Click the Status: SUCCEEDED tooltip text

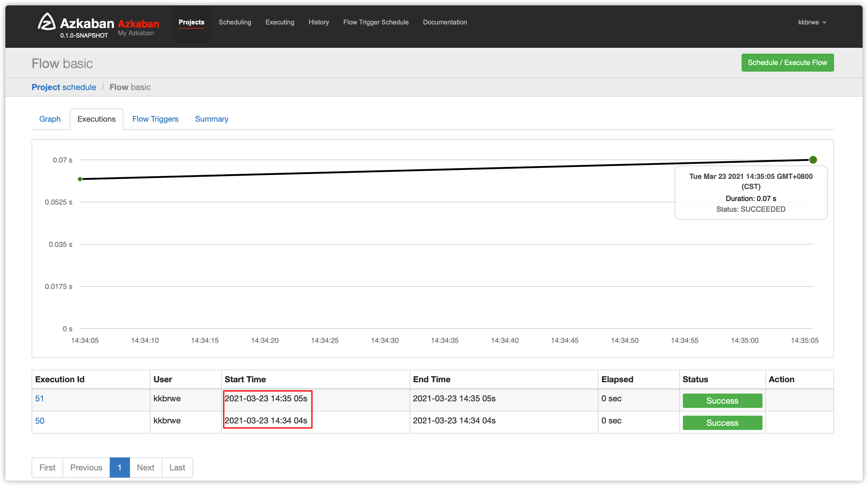(x=751, y=209)
